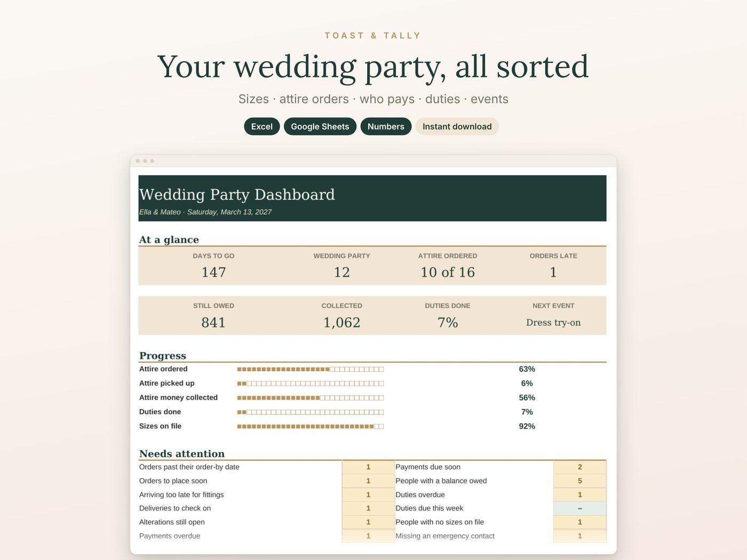The image size is (747, 560).
Task: Click the Still owed value 841
Action: pos(213,322)
